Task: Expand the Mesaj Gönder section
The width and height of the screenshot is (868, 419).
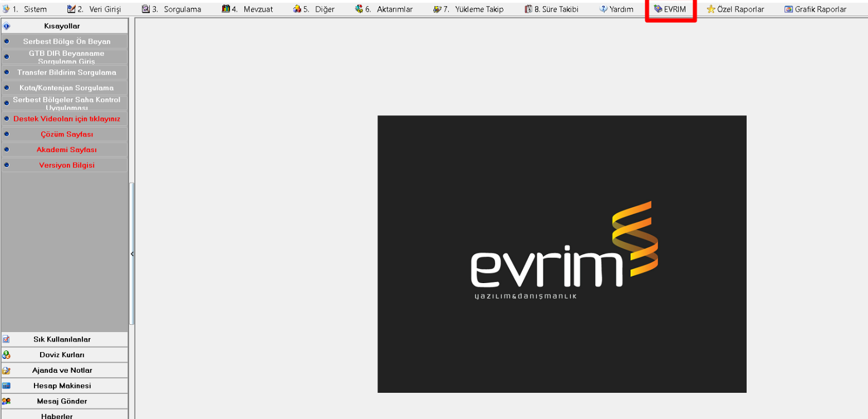Action: (65, 401)
